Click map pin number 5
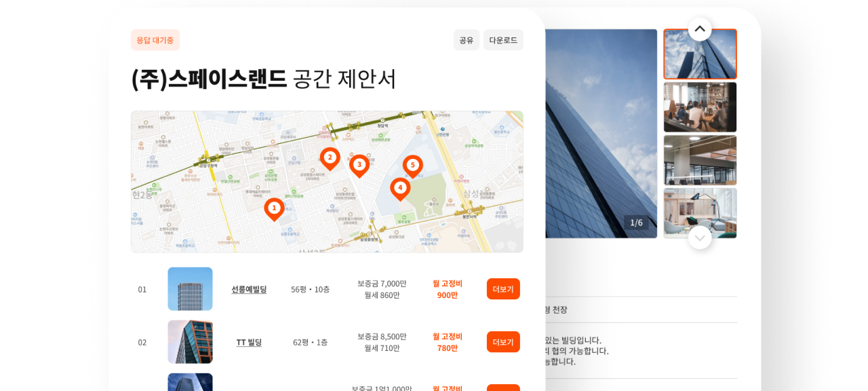 [412, 165]
